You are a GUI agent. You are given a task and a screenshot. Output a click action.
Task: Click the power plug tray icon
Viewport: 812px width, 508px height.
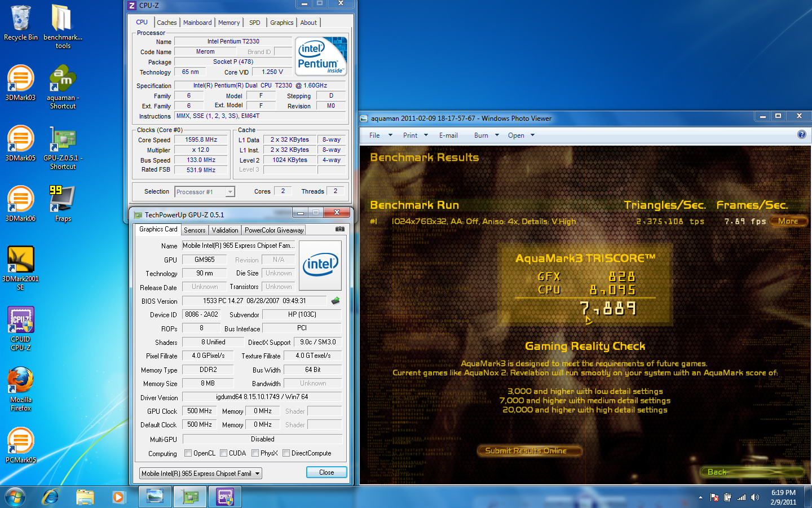(x=728, y=497)
